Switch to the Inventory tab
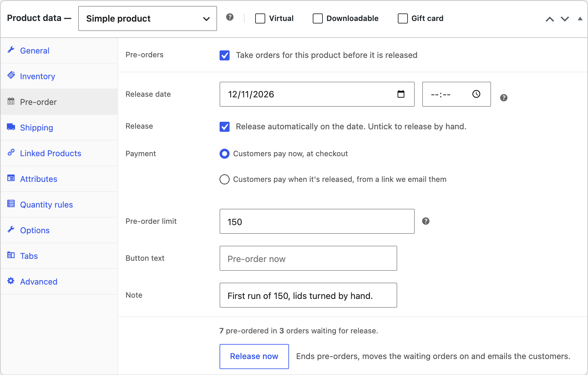 pos(59,76)
